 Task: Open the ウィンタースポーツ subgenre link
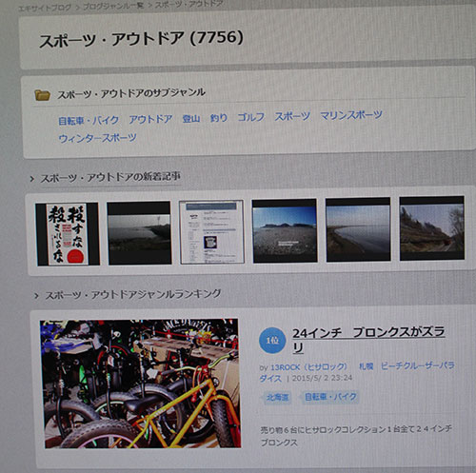[x=97, y=138]
